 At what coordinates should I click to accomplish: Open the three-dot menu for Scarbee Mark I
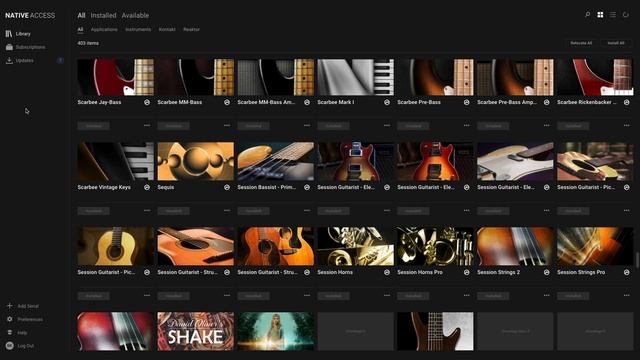click(x=387, y=125)
